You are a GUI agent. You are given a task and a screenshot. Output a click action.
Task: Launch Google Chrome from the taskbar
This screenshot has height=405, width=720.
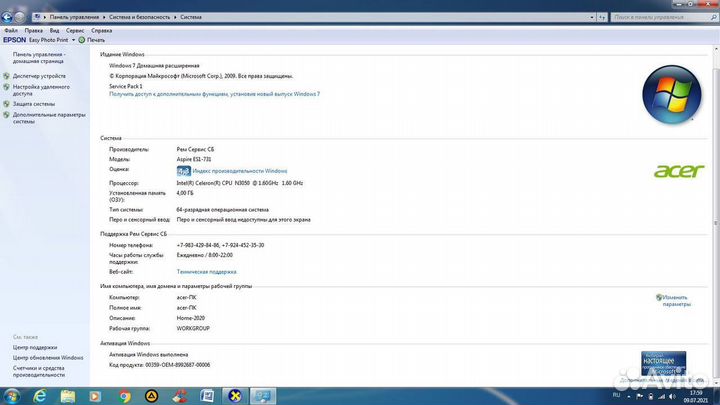click(125, 396)
